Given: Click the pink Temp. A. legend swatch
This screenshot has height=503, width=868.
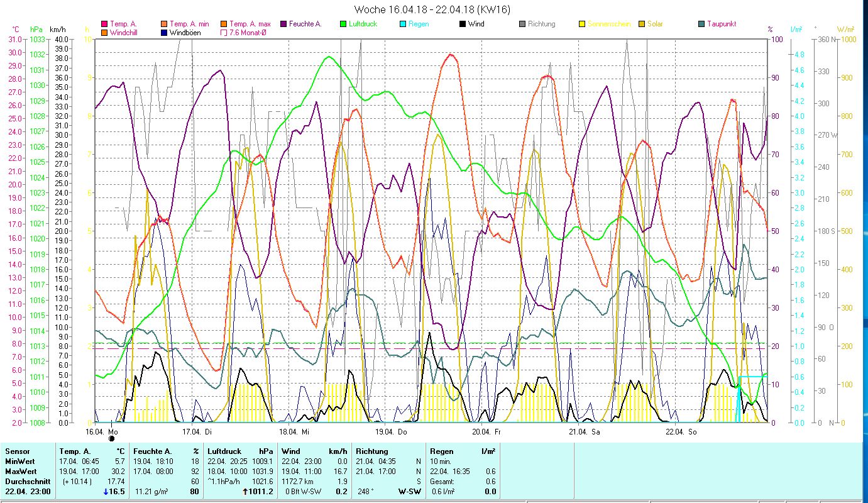Looking at the screenshot, I should click(x=104, y=25).
